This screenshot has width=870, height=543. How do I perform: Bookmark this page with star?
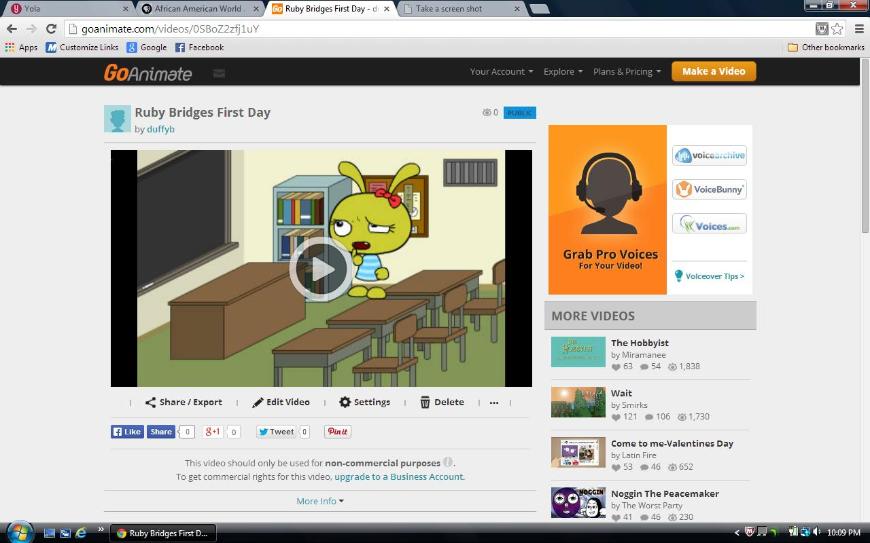[837, 29]
